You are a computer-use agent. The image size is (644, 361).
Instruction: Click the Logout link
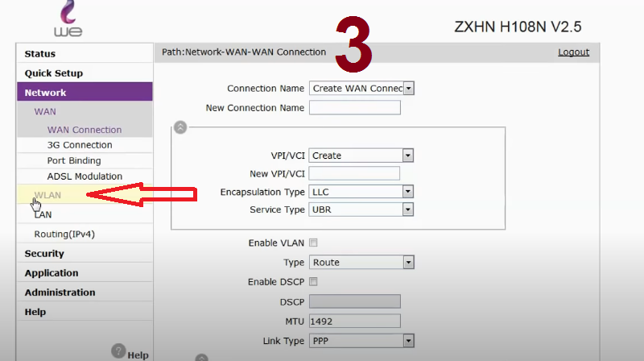click(573, 52)
